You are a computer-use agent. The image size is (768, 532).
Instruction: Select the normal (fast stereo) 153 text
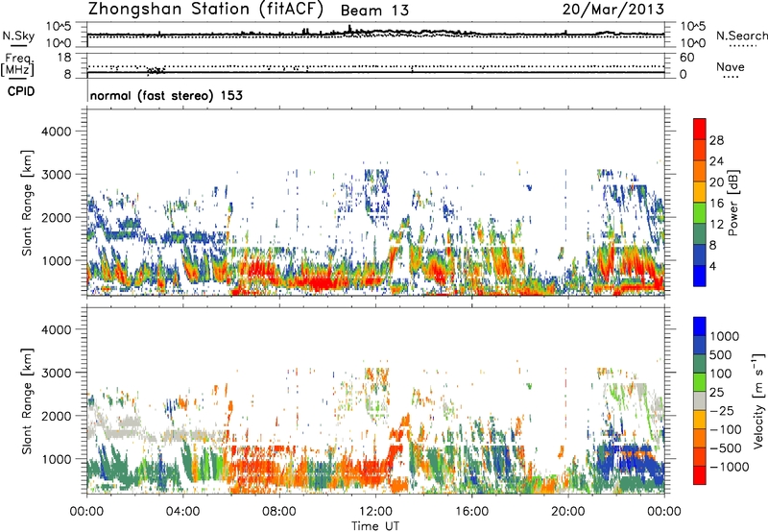[x=166, y=95]
